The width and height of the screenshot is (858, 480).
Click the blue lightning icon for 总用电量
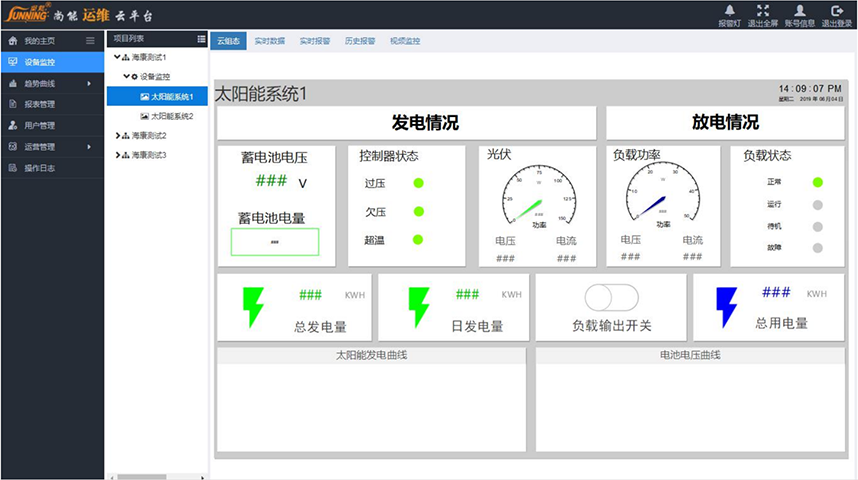click(727, 306)
